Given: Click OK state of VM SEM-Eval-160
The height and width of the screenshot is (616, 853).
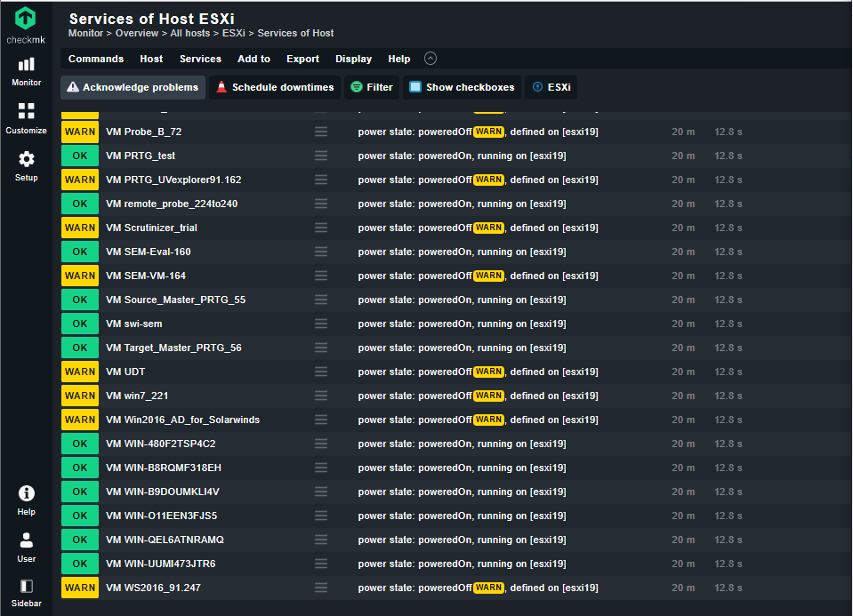Looking at the screenshot, I should pyautogui.click(x=80, y=252).
